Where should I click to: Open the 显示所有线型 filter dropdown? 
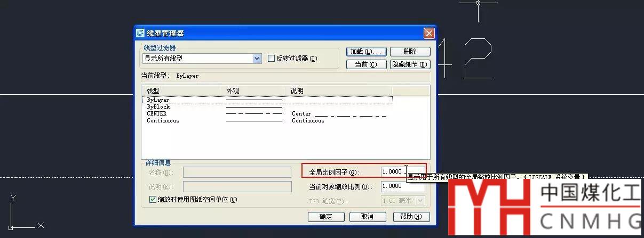[202, 59]
